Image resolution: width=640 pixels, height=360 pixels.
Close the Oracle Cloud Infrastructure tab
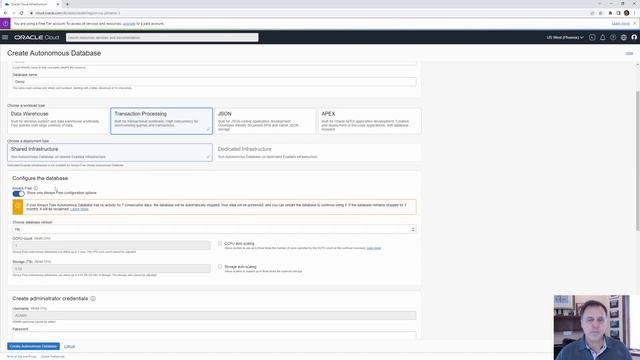pyautogui.click(x=58, y=4)
